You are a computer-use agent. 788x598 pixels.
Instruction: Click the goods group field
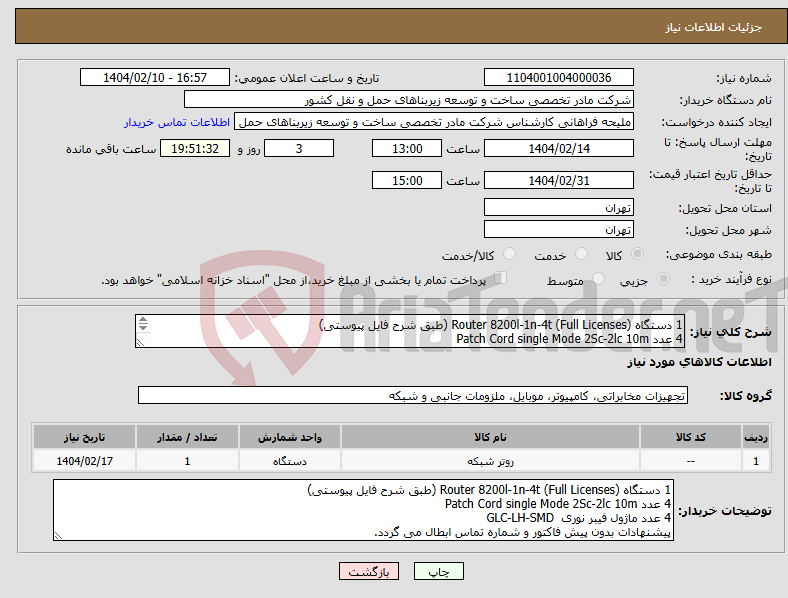click(413, 395)
